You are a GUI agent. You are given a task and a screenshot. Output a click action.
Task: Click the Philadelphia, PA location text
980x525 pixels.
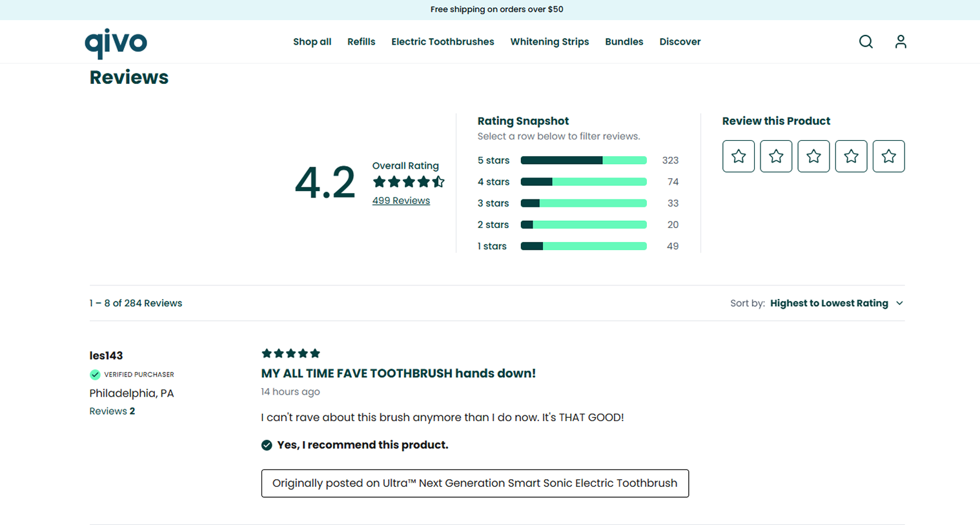[132, 393]
